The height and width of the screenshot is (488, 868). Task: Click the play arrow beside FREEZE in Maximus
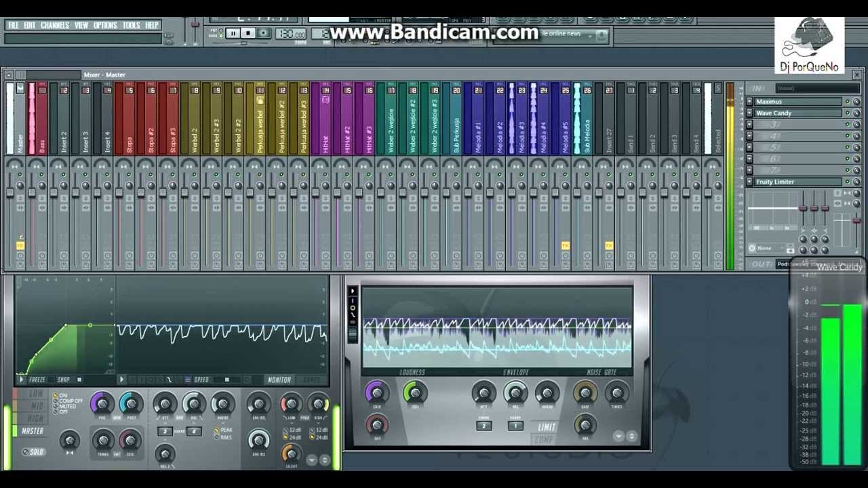(22, 380)
